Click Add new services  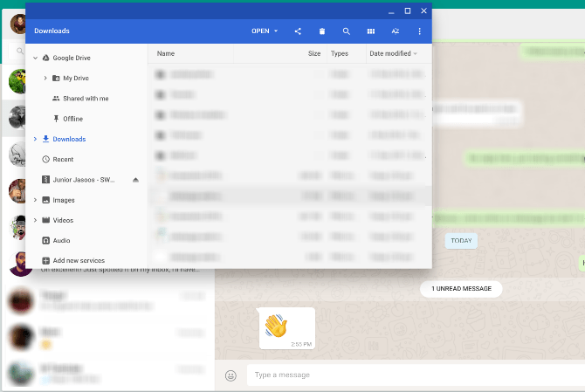coord(79,261)
